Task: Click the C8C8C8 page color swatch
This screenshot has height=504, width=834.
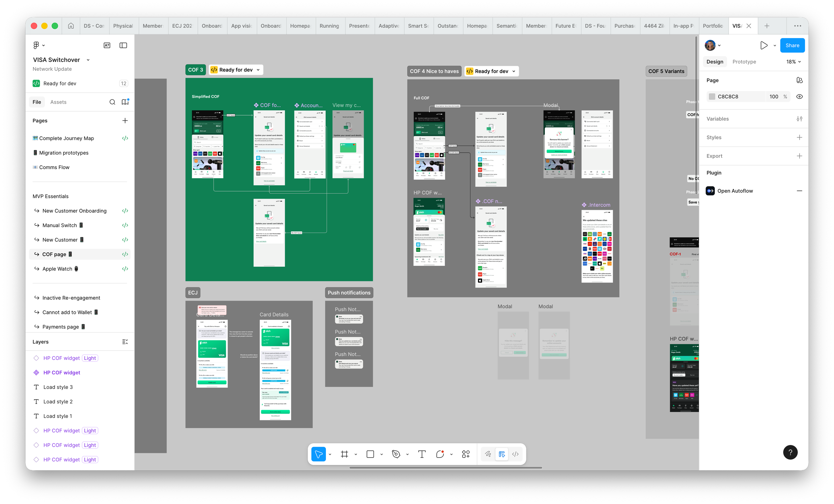Action: (x=712, y=96)
